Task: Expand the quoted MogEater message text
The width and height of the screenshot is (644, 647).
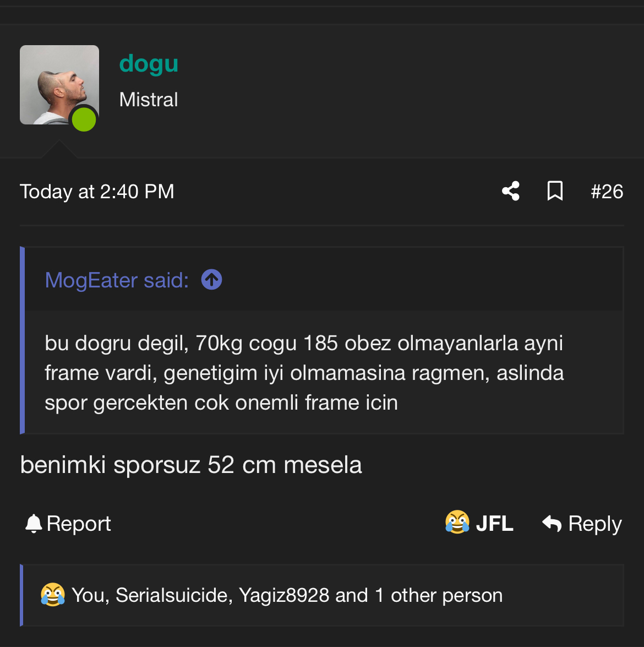Action: 304,373
